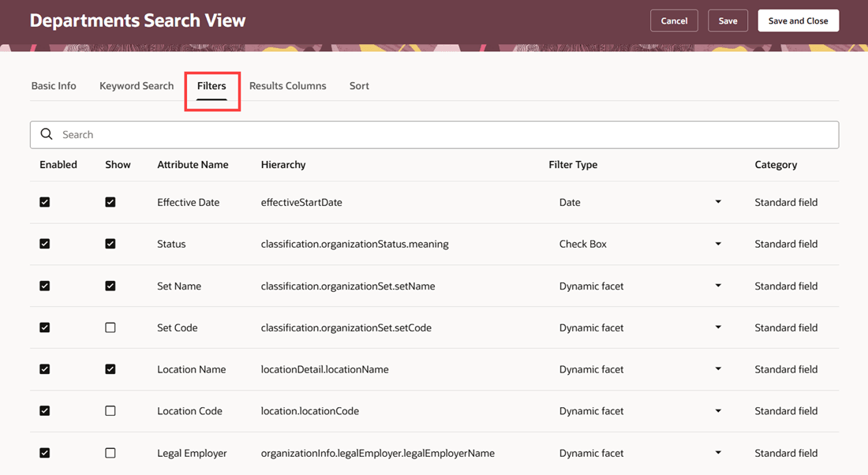Viewport: 868px width, 475px height.
Task: Select the Set Code attribute cell
Action: pos(177,327)
